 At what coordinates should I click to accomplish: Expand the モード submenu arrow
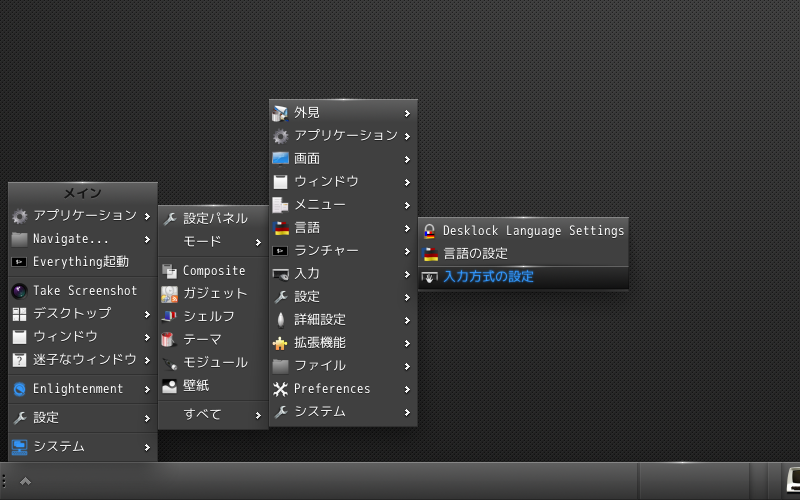click(x=258, y=242)
